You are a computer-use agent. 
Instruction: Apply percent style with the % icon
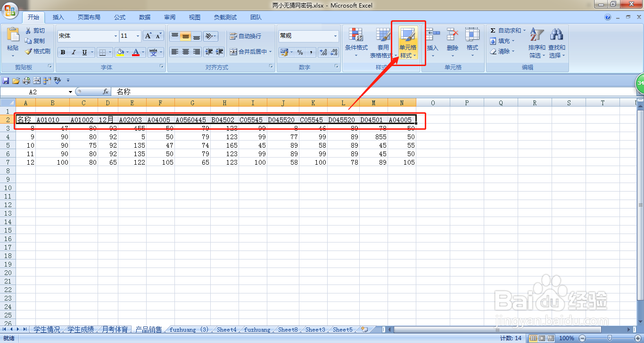click(x=300, y=52)
